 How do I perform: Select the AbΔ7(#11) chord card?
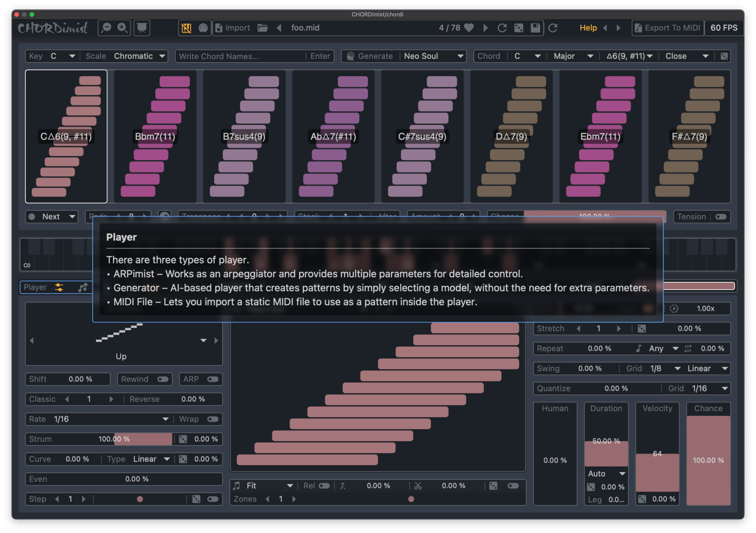(x=333, y=136)
